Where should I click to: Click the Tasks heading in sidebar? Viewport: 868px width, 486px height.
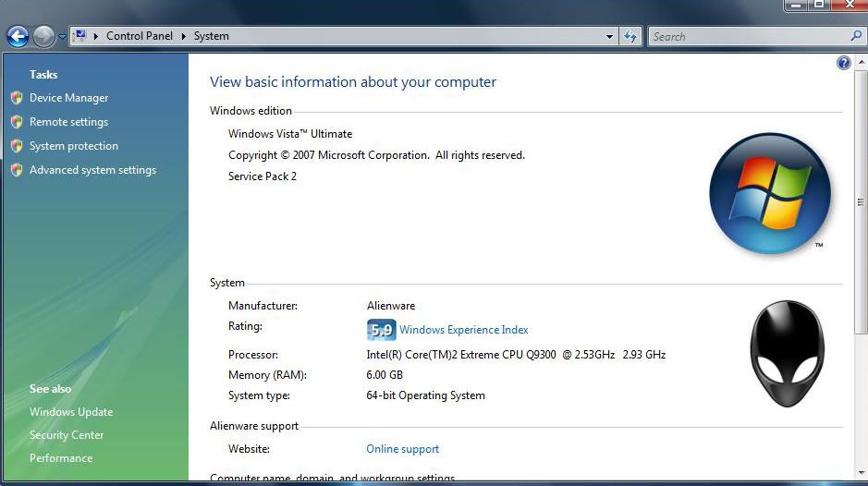43,75
